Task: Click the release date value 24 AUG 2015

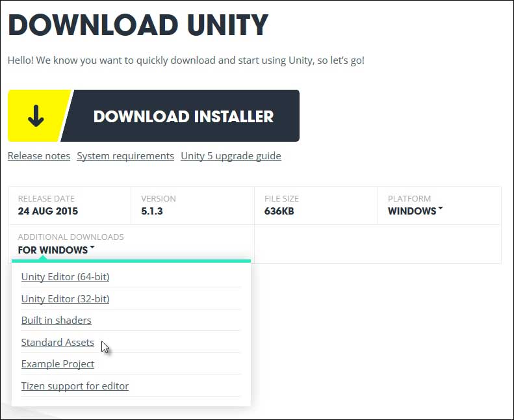Action: (x=48, y=211)
